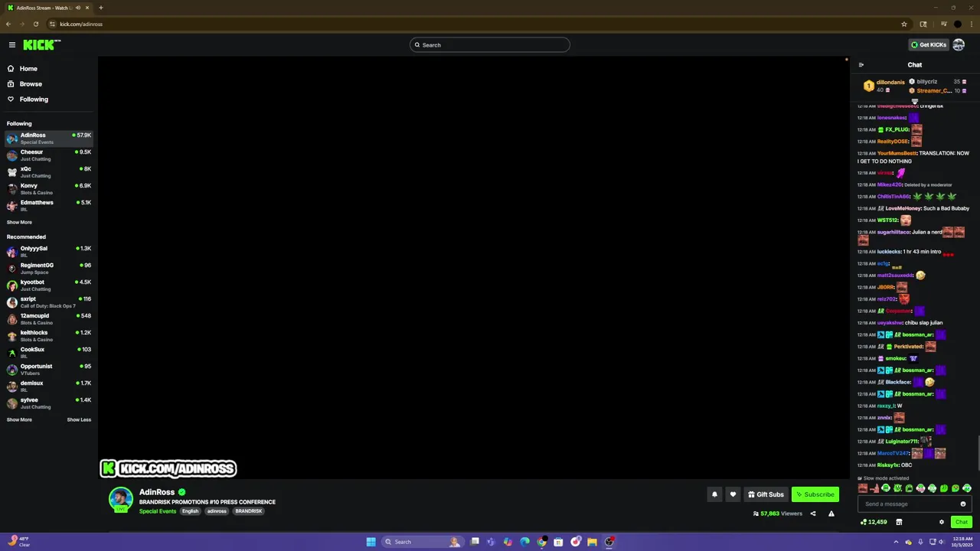
Task: Open the emoji picker in the message box
Action: point(963,504)
